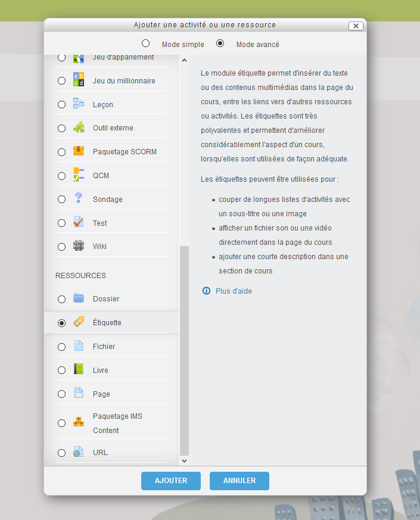420x520 pixels.
Task: Click the URL globe icon
Action: point(79,452)
